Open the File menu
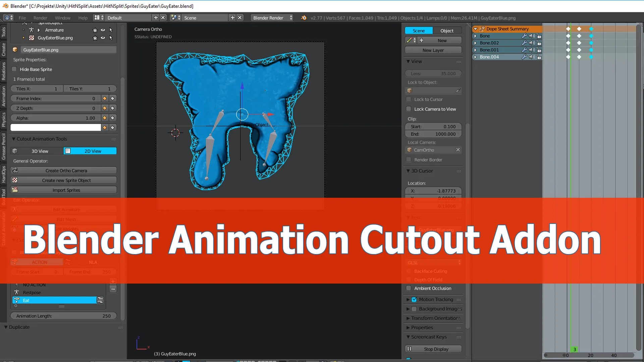The width and height of the screenshot is (644, 362). pyautogui.click(x=22, y=18)
